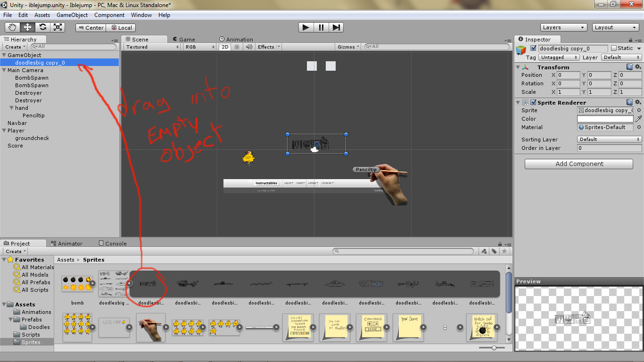Open Sprite Renderer help book icon
This screenshot has width=644, height=362.
point(630,102)
